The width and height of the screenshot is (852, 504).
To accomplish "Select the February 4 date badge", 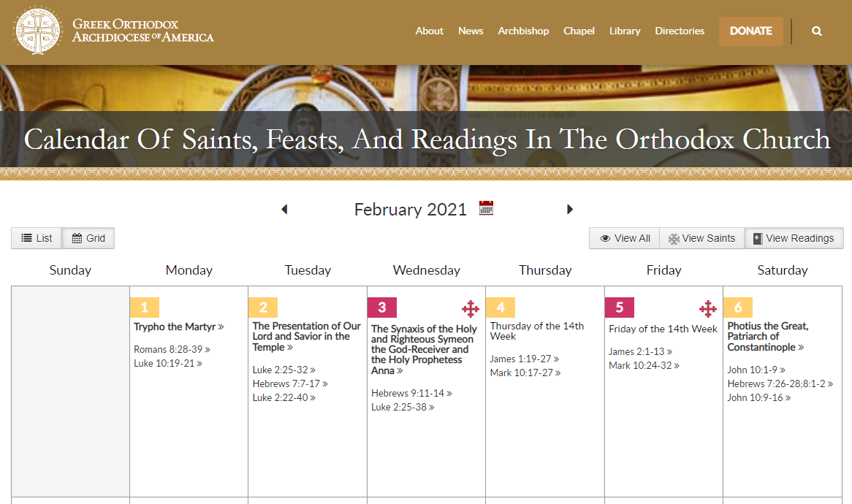I will click(x=501, y=308).
